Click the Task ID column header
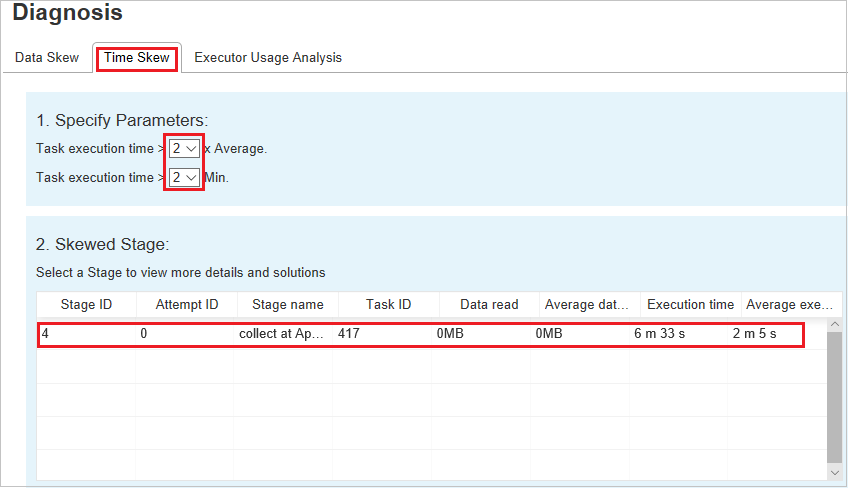The width and height of the screenshot is (848, 488). click(x=388, y=305)
